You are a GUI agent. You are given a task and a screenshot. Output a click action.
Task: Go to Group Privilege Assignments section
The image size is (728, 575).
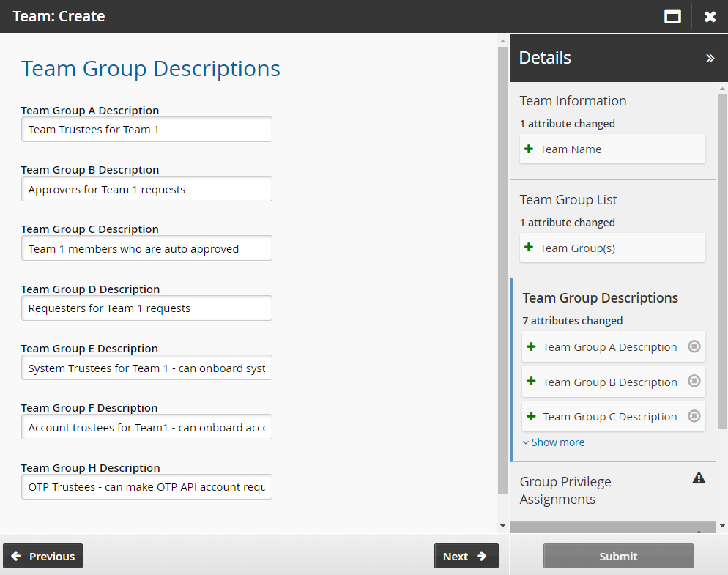click(565, 490)
